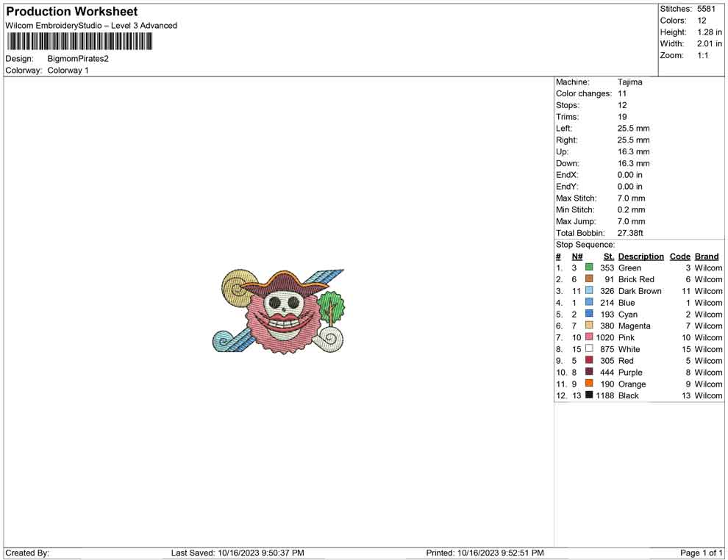728x560 pixels.
Task: Click the 'Colorway 1' value
Action: pyautogui.click(x=68, y=71)
